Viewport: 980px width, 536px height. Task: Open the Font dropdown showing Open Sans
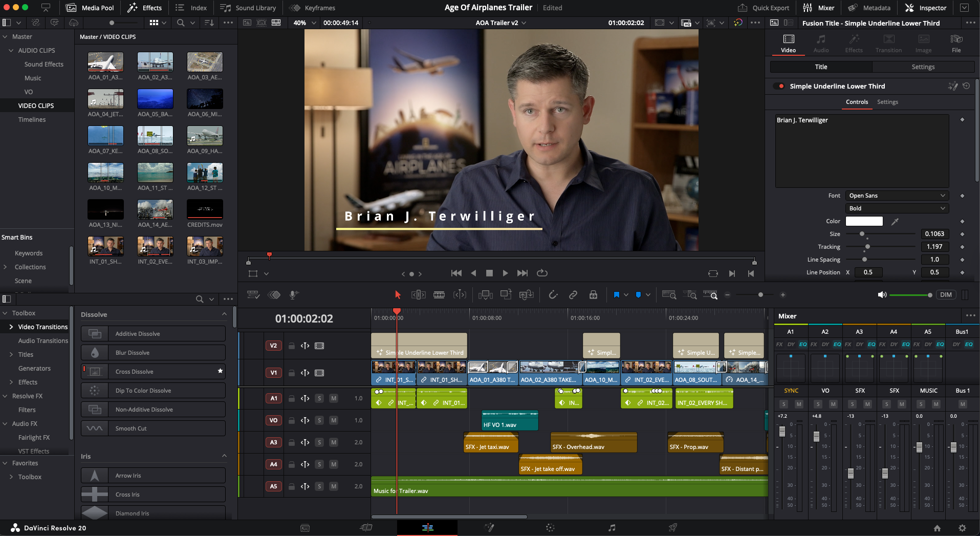[x=897, y=196]
